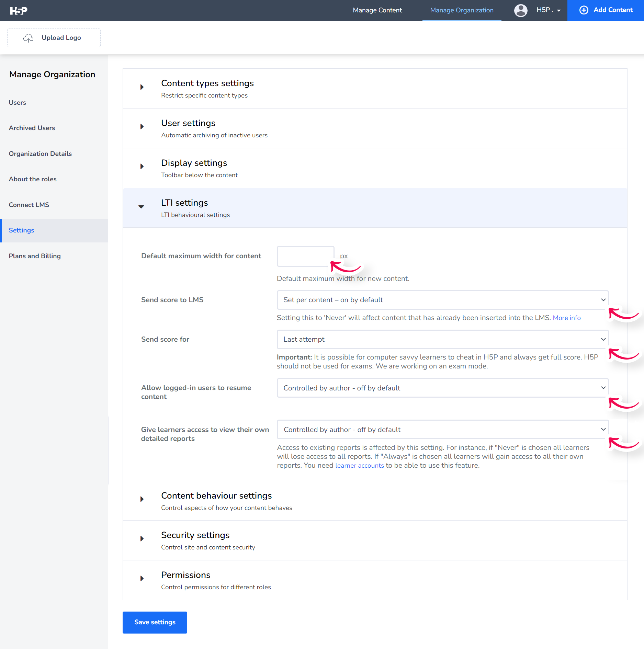Open the H5P account dropdown arrow
This screenshot has width=644, height=649.
click(x=559, y=11)
